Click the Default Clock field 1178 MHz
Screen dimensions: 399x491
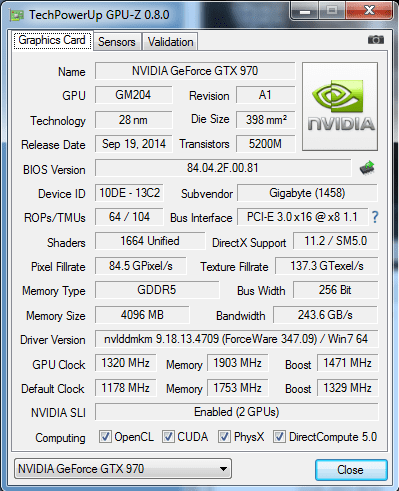point(126,388)
